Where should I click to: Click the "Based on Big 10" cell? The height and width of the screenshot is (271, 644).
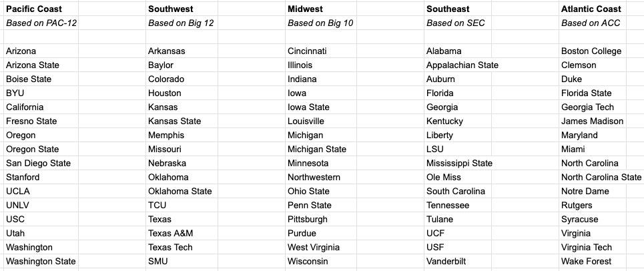[320, 23]
